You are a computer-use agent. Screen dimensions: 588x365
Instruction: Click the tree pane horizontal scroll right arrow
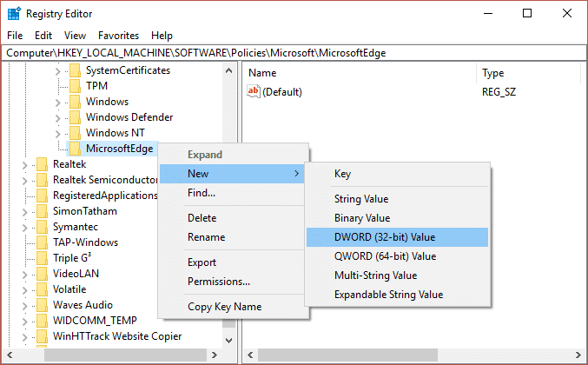coord(215,355)
